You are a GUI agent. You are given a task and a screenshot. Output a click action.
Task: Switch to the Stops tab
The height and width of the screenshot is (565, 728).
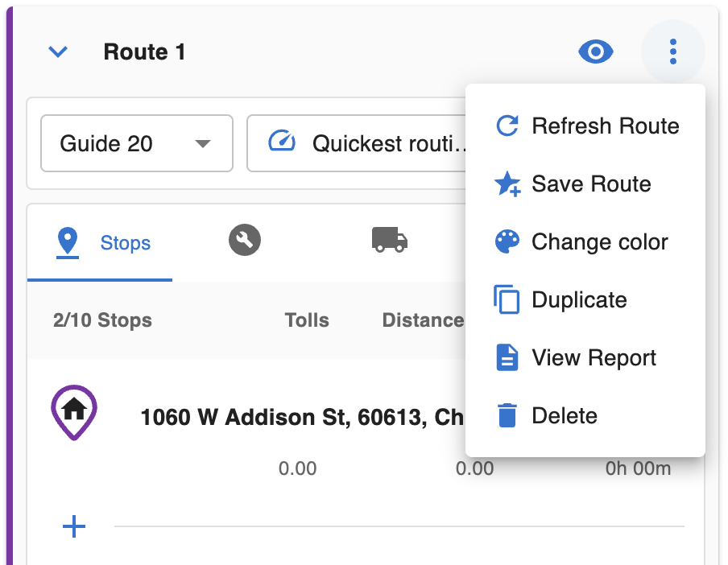(100, 242)
